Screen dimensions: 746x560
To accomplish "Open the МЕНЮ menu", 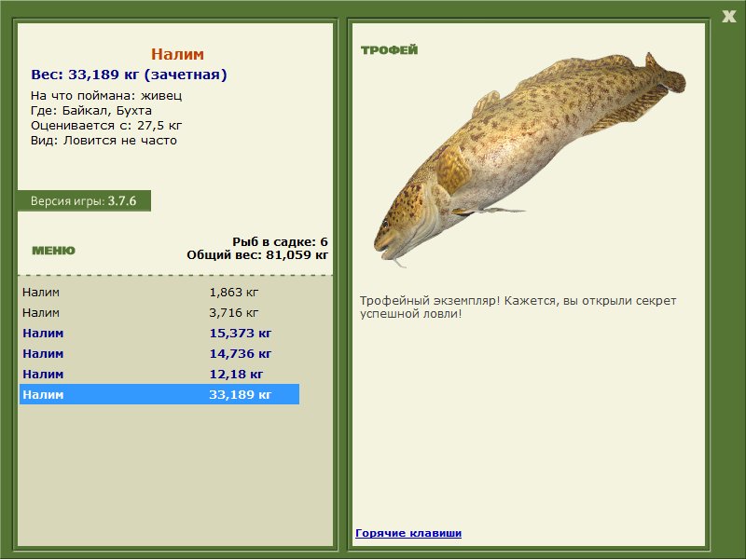I will coord(53,251).
